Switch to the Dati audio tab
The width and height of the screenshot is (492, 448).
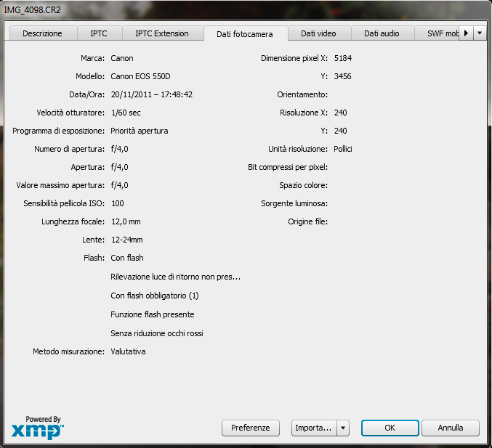382,33
